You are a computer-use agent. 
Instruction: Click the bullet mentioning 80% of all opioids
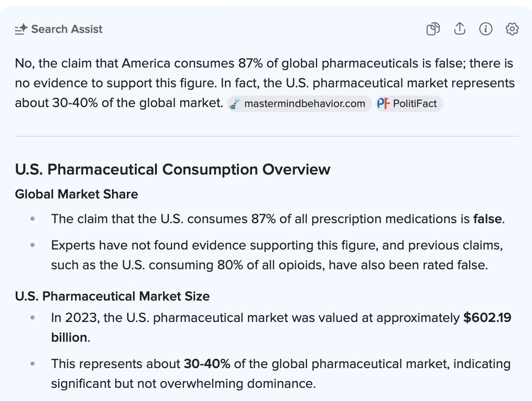pos(269,265)
